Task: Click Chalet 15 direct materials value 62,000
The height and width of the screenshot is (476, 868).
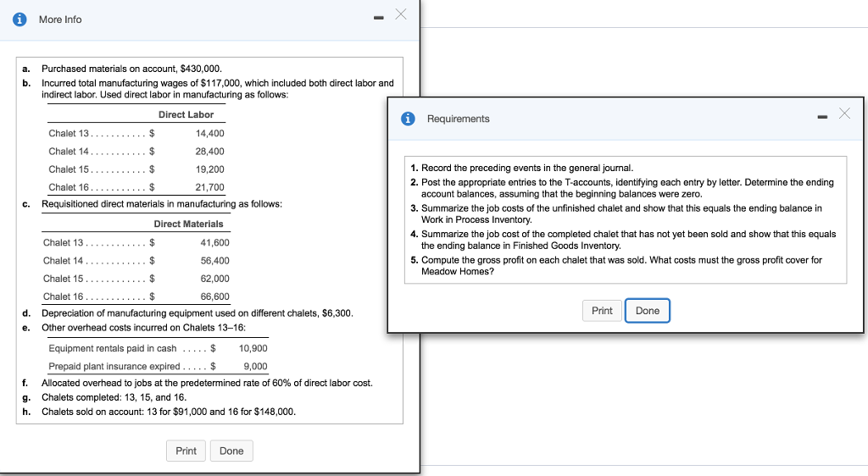Action: [214, 279]
